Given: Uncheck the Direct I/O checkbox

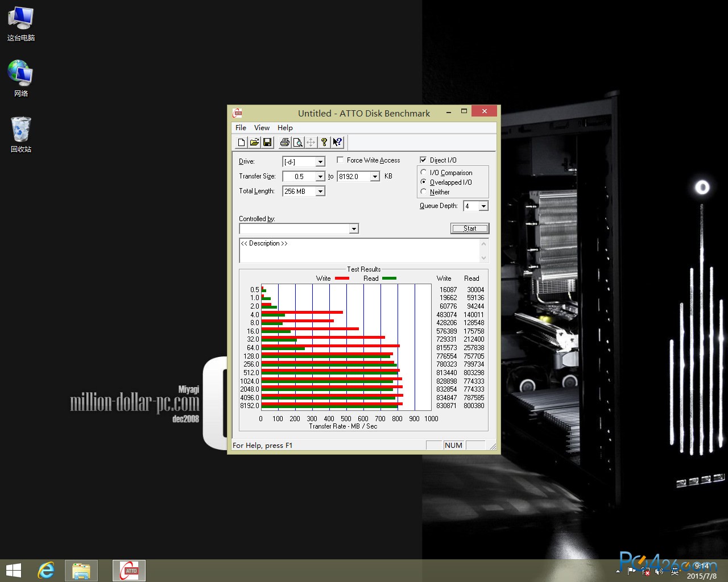Looking at the screenshot, I should 423,160.
